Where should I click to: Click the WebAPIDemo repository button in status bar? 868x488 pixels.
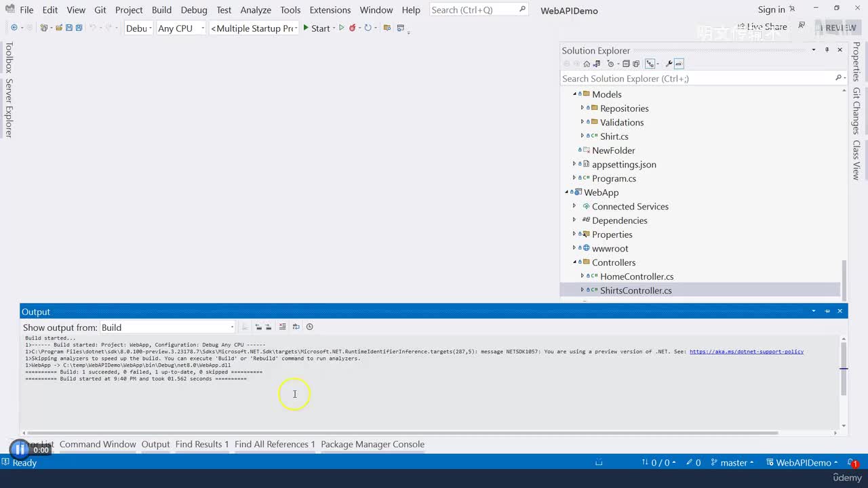pyautogui.click(x=802, y=463)
